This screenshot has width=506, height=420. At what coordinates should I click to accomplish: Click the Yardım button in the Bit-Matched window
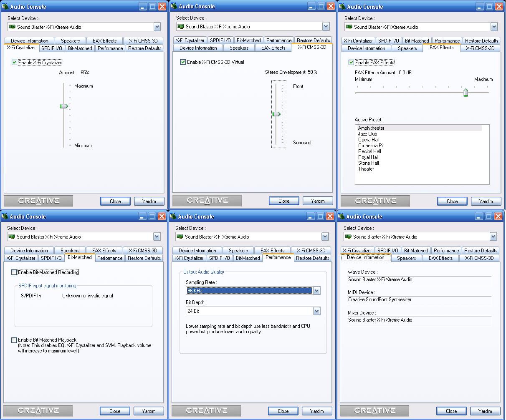149,411
